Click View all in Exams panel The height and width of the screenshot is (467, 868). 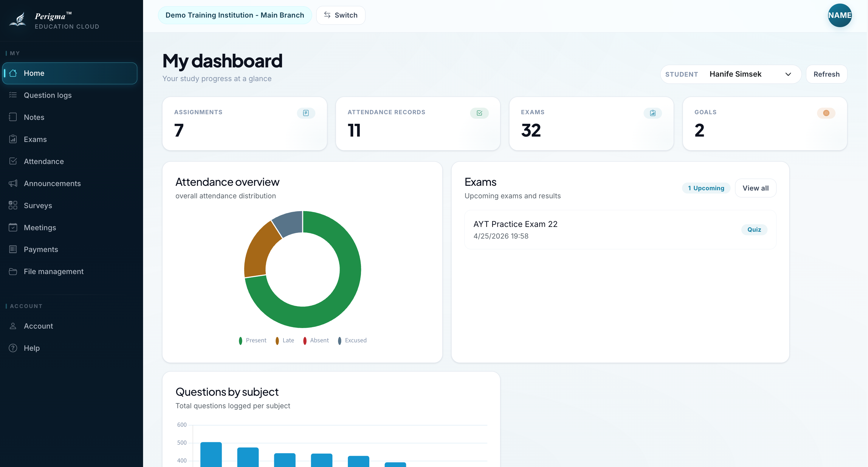pyautogui.click(x=755, y=188)
